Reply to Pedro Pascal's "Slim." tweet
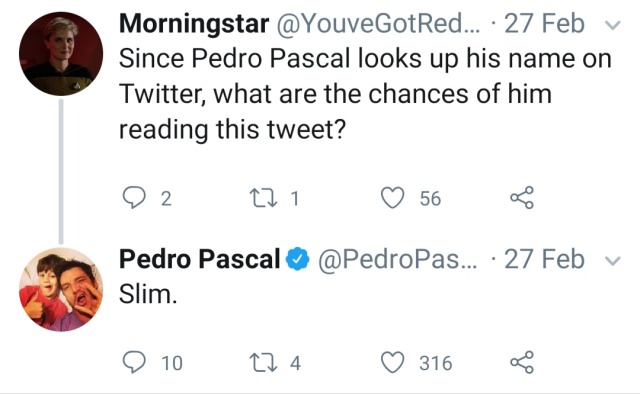This screenshot has width=640, height=395. pyautogui.click(x=134, y=362)
